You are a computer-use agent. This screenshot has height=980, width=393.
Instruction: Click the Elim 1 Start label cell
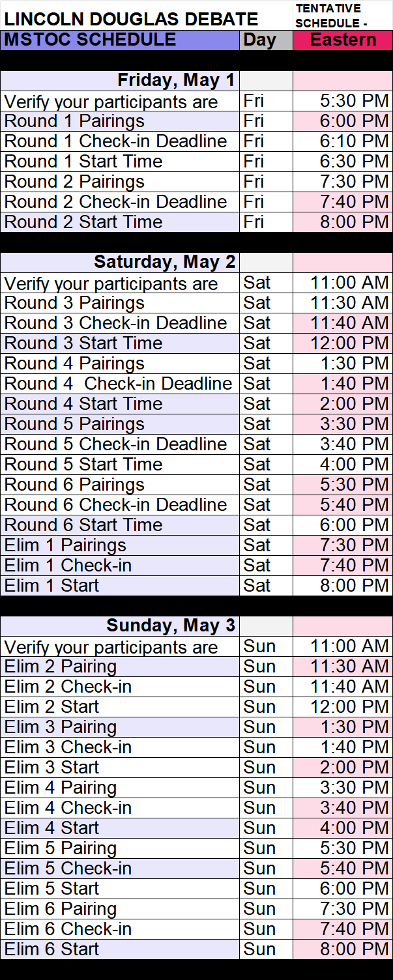(120, 586)
